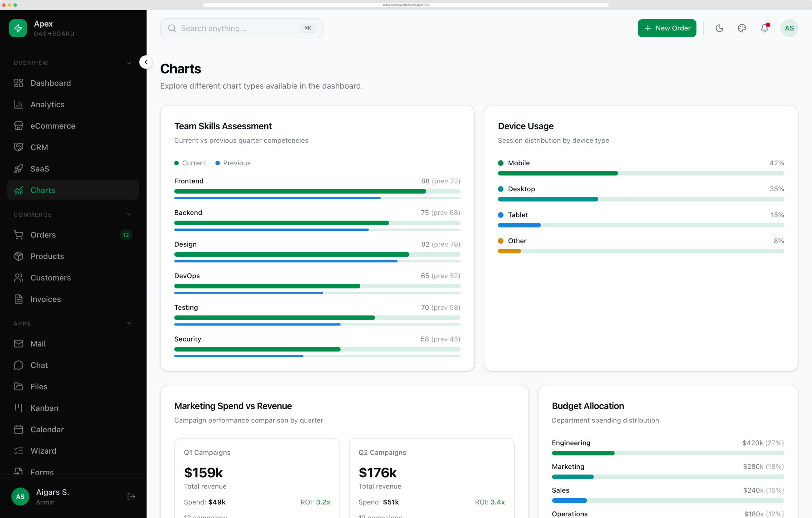Click the $159k total revenue value

point(203,473)
